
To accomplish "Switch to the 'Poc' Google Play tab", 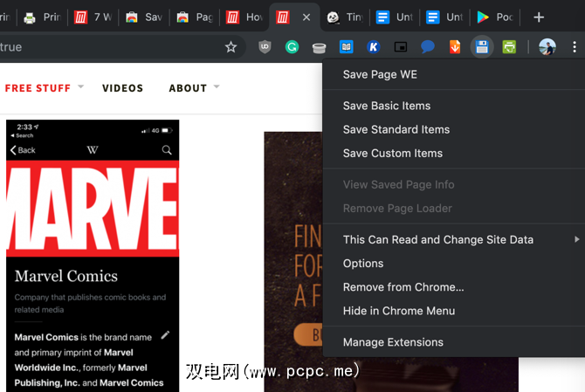I will [495, 17].
